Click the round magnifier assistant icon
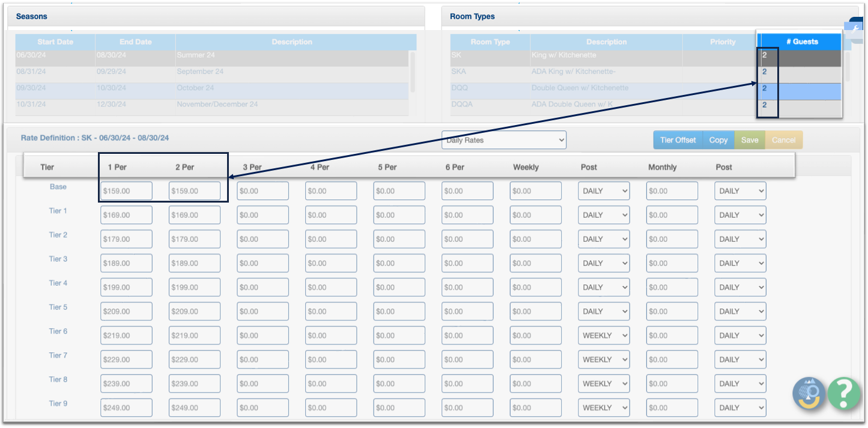Viewport: 868px width, 428px height. 809,394
